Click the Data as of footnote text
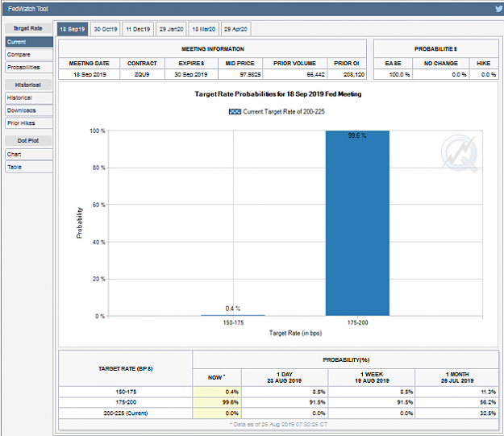 click(x=278, y=425)
